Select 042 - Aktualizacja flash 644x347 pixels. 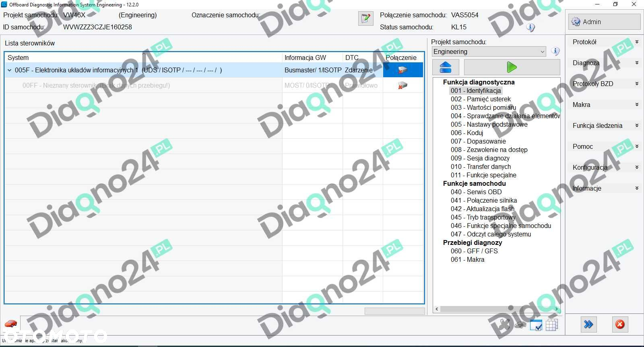click(x=483, y=209)
